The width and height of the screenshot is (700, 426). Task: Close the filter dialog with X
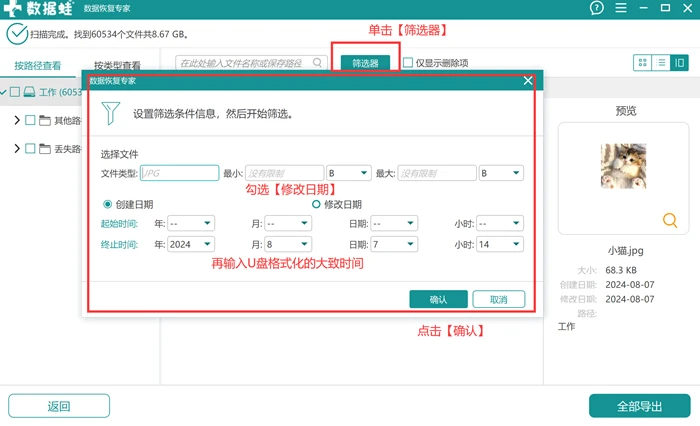[528, 80]
